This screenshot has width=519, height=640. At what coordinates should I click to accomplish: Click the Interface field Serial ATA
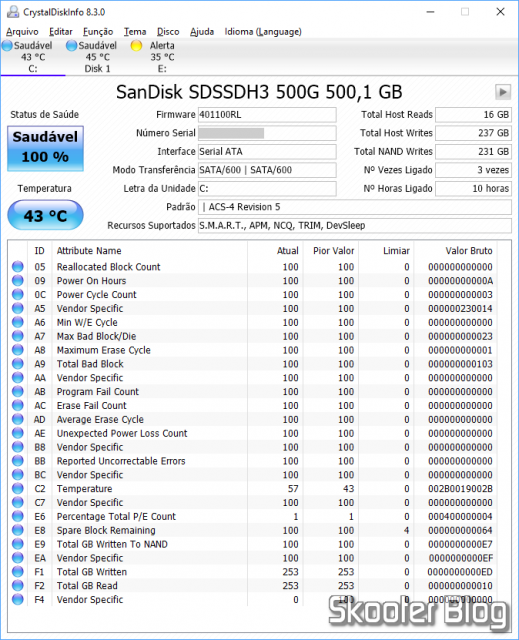tap(267, 151)
